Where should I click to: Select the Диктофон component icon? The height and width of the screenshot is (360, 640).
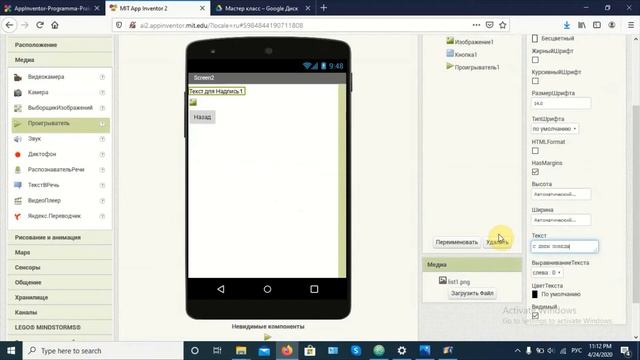18,154
